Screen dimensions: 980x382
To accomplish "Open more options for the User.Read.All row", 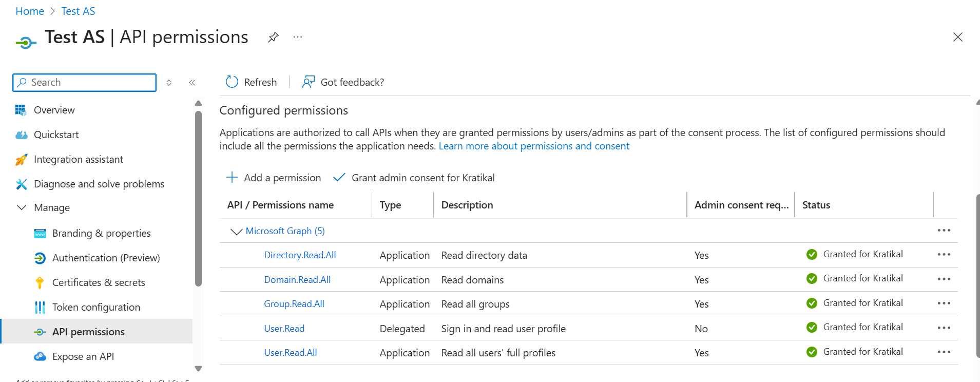I will coord(944,352).
